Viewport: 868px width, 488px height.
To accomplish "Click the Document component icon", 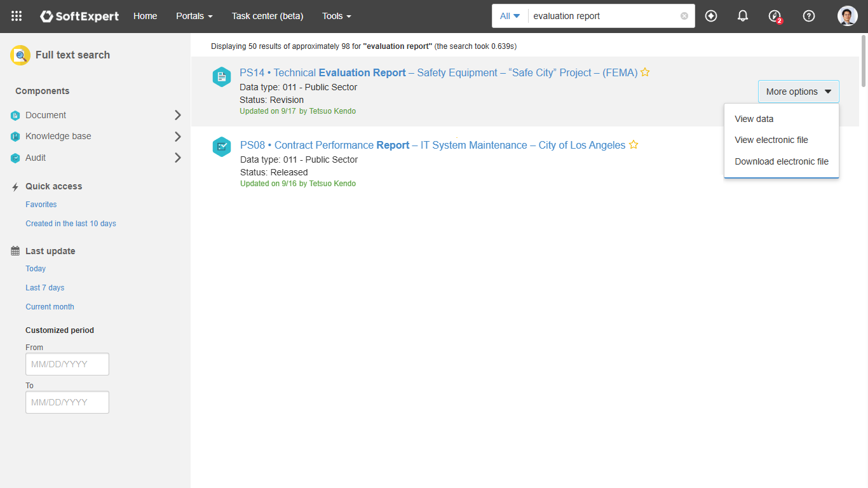I will tap(15, 115).
